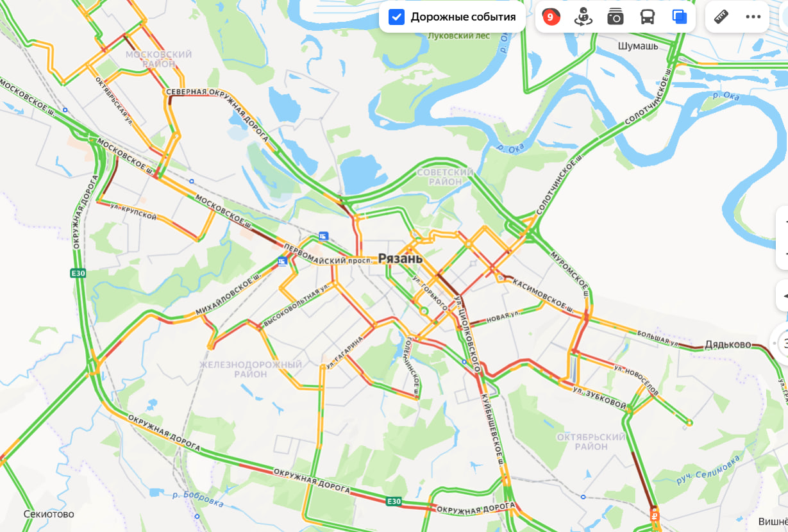Click the green E30 badge on western ring road
This screenshot has height=532, width=788.
click(x=78, y=274)
